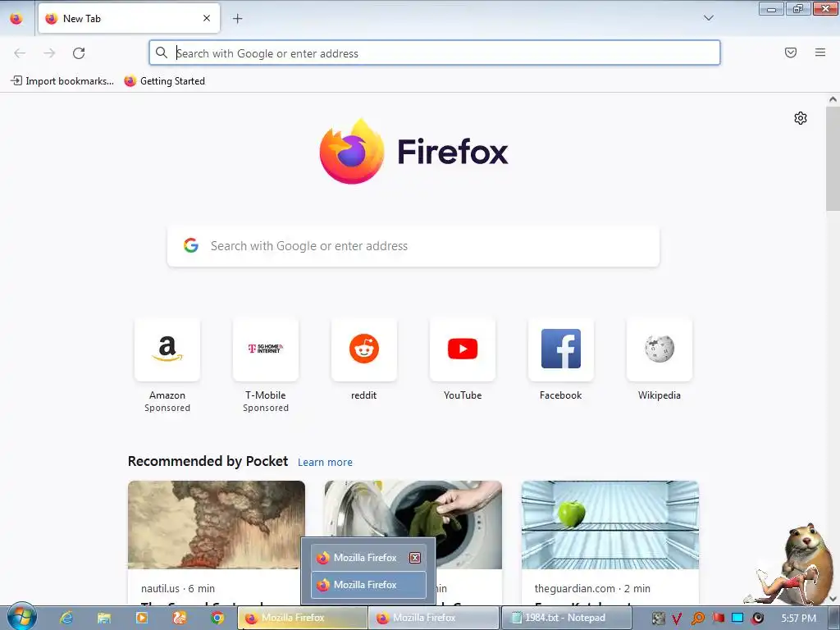This screenshot has height=630, width=840.
Task: Go forward one page
Action: [49, 53]
